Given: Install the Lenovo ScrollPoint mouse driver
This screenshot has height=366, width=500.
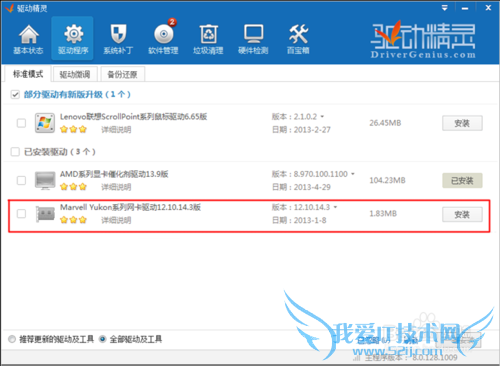Looking at the screenshot, I should pyautogui.click(x=462, y=123).
